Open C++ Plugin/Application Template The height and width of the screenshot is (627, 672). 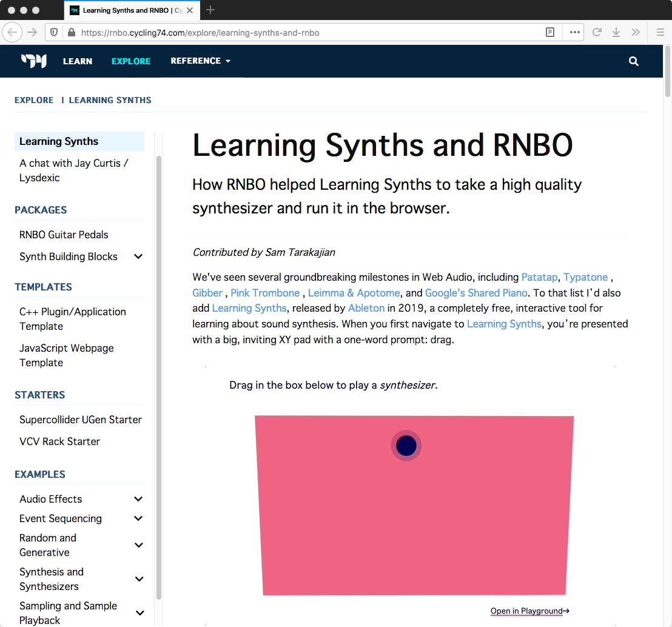click(x=73, y=319)
